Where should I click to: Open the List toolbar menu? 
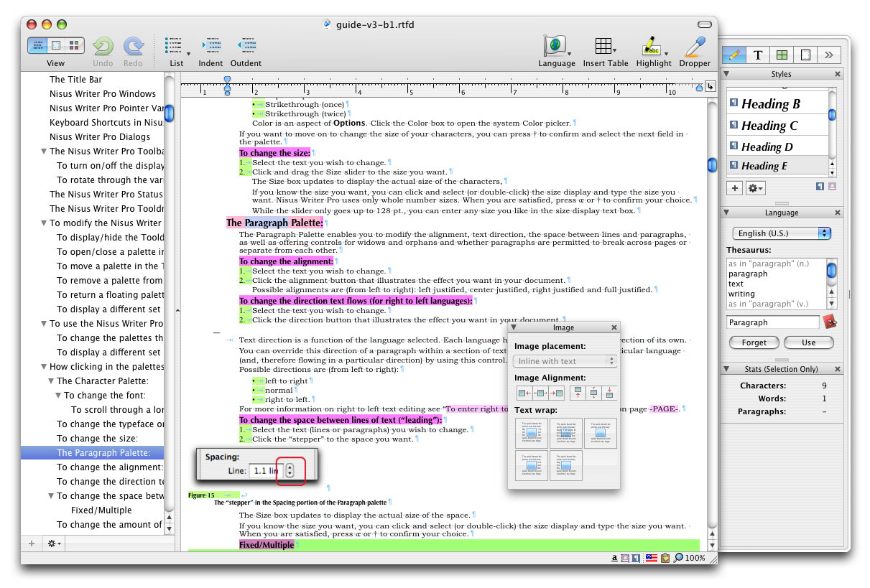(x=177, y=47)
